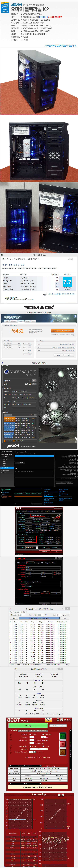The height and width of the screenshot is (868, 78).
Task: Open the Results tab in 3DMark 11
Action: click(21, 321)
